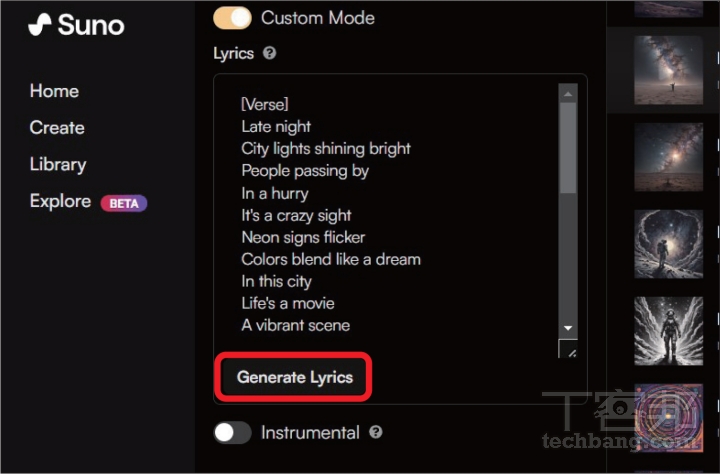Click inside the lyrics text field
Screen dimensions: 720x474
386,215
